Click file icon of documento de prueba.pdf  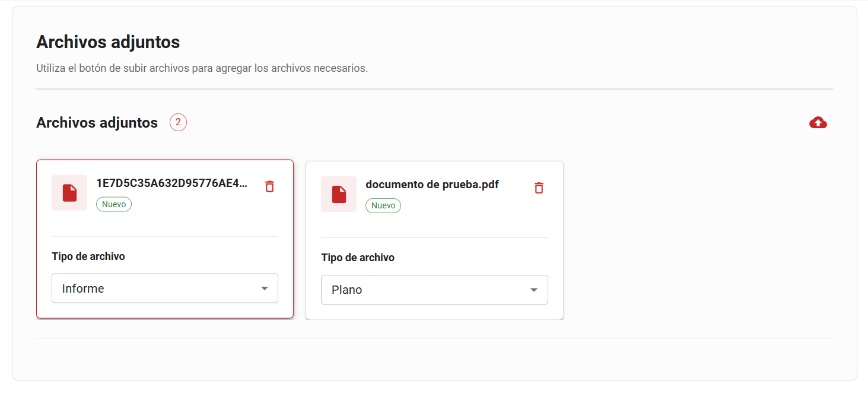[x=339, y=194]
